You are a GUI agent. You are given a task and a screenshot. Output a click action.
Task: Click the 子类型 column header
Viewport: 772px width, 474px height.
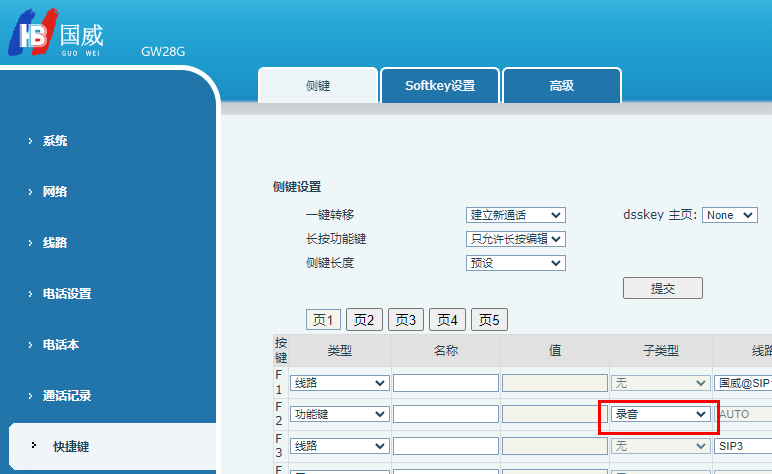coord(661,350)
